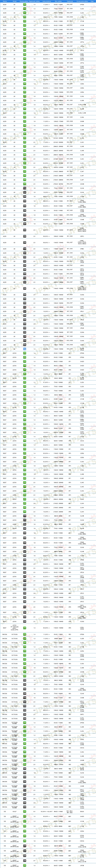Select the 2.5 engine capacity cell
The image size is (96, 868).
point(34,184)
